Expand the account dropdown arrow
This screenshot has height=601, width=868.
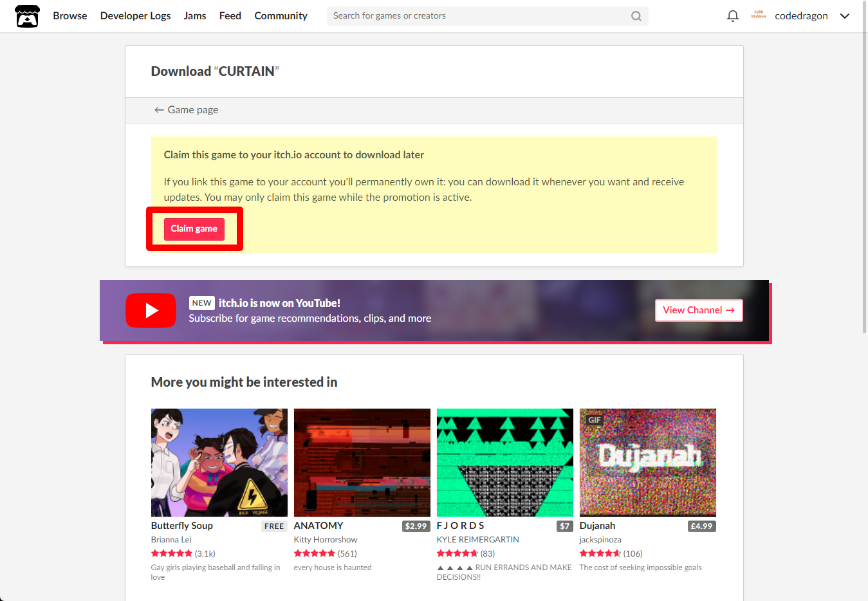pos(845,16)
